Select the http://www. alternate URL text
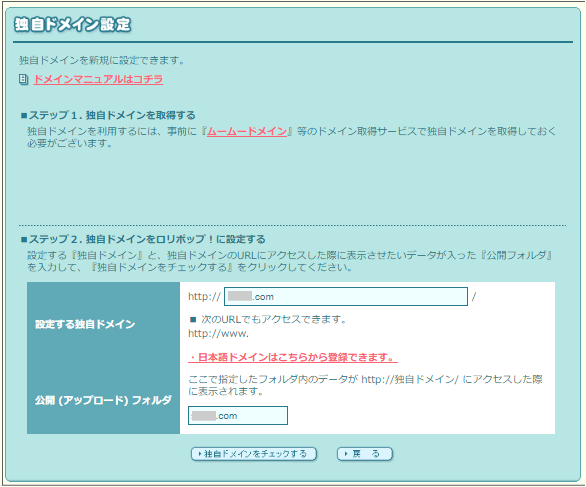 [x=218, y=333]
